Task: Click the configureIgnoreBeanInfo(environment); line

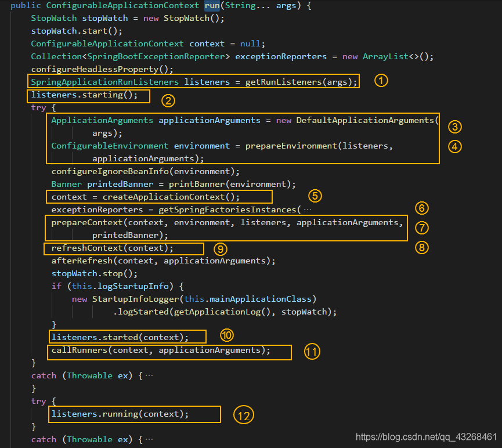Action: point(145,172)
